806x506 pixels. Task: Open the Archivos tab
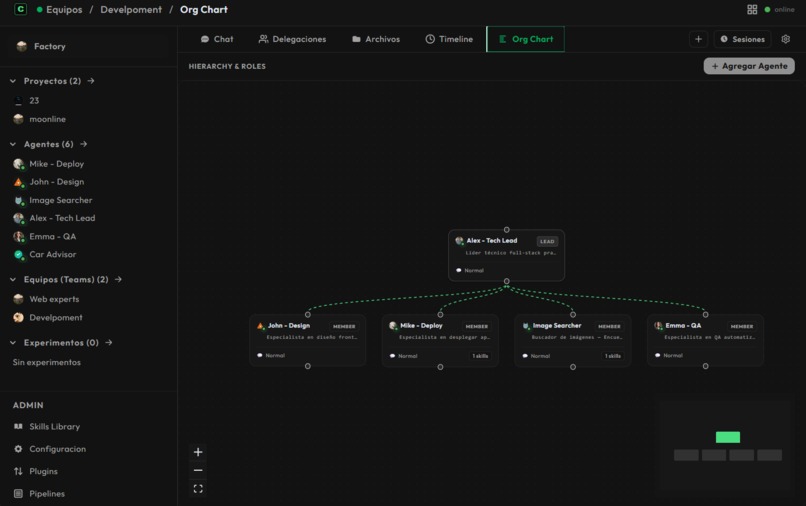tap(376, 39)
